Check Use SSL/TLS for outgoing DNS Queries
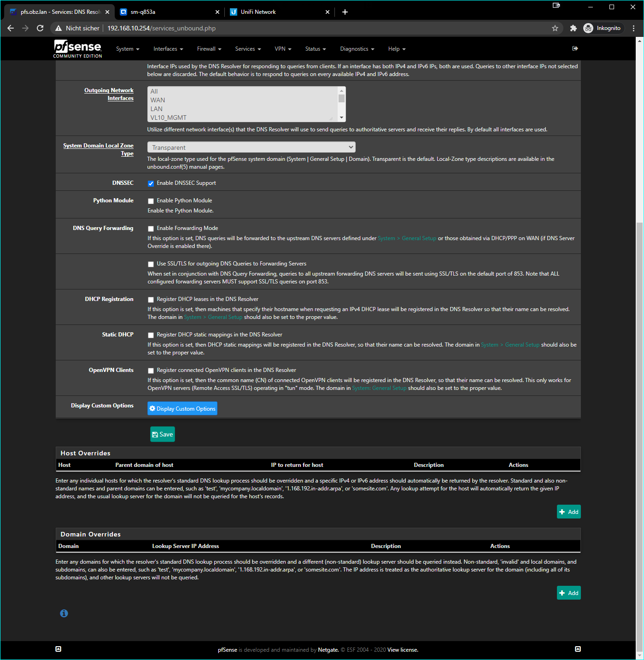The height and width of the screenshot is (660, 644). pyautogui.click(x=151, y=264)
